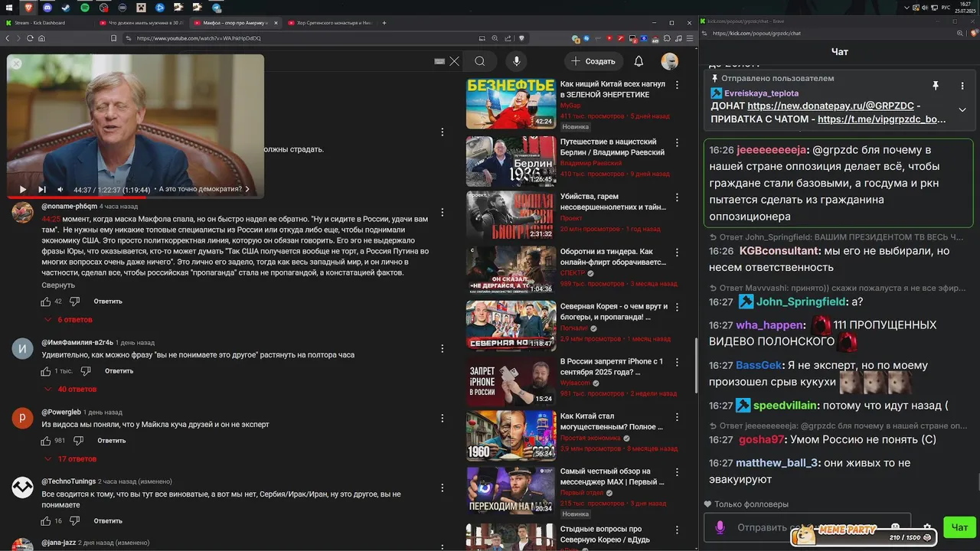Start YouTube voice search with microphone
The image size is (980, 551).
click(x=516, y=61)
